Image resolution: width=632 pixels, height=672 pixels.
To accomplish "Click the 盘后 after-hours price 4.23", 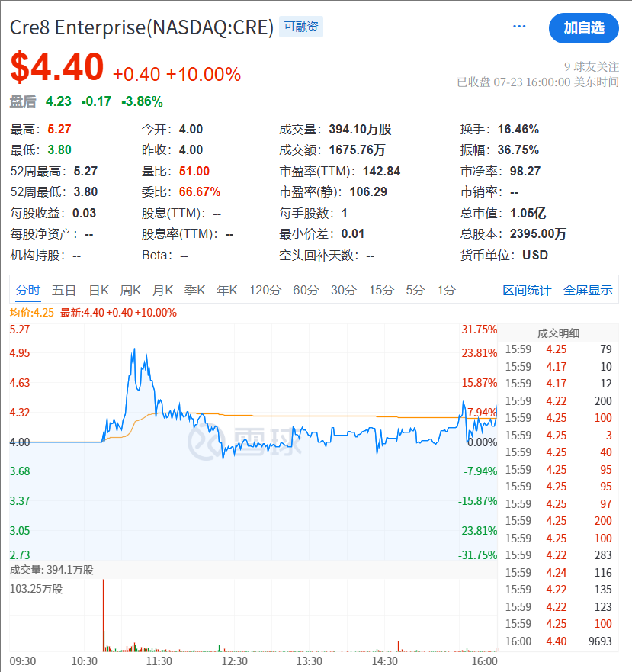I will point(58,101).
